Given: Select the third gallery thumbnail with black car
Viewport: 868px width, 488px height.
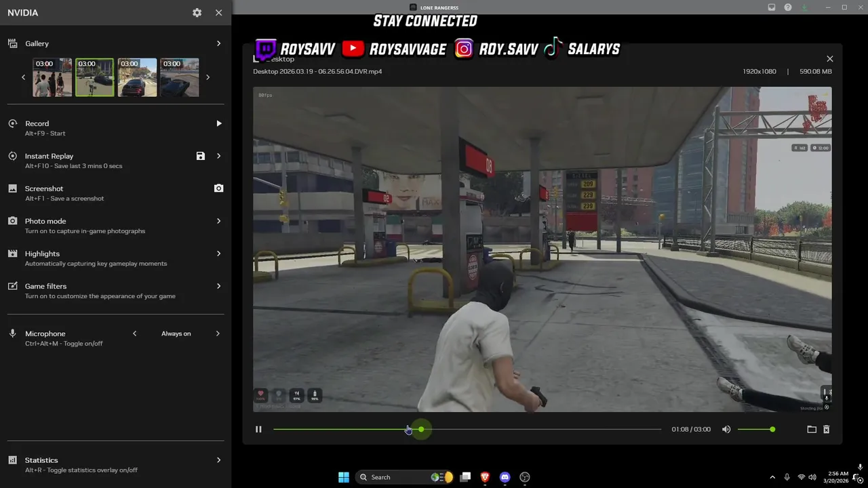Looking at the screenshot, I should point(138,77).
